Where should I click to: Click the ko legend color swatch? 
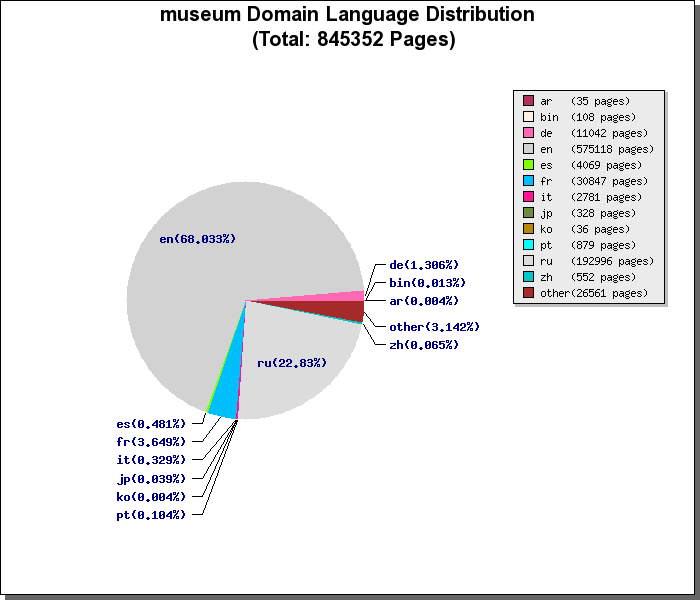[x=528, y=229]
